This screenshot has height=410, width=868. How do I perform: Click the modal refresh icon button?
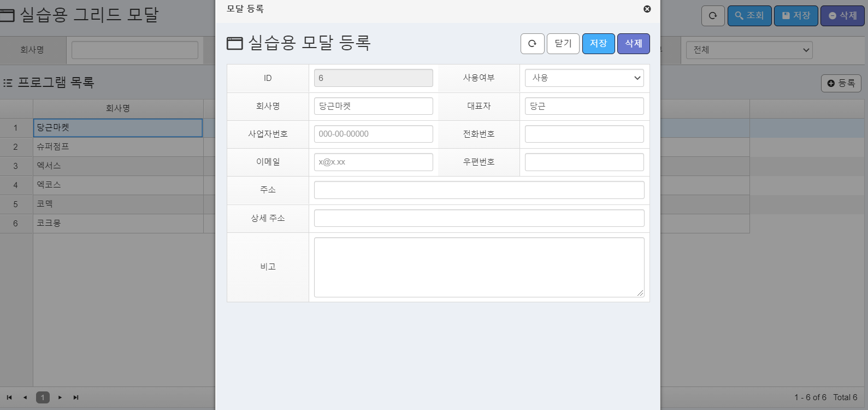click(532, 44)
